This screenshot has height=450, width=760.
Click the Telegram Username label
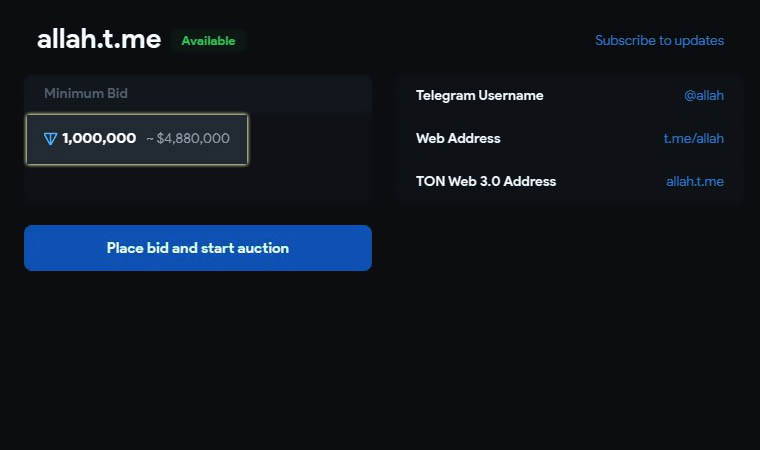tap(480, 96)
